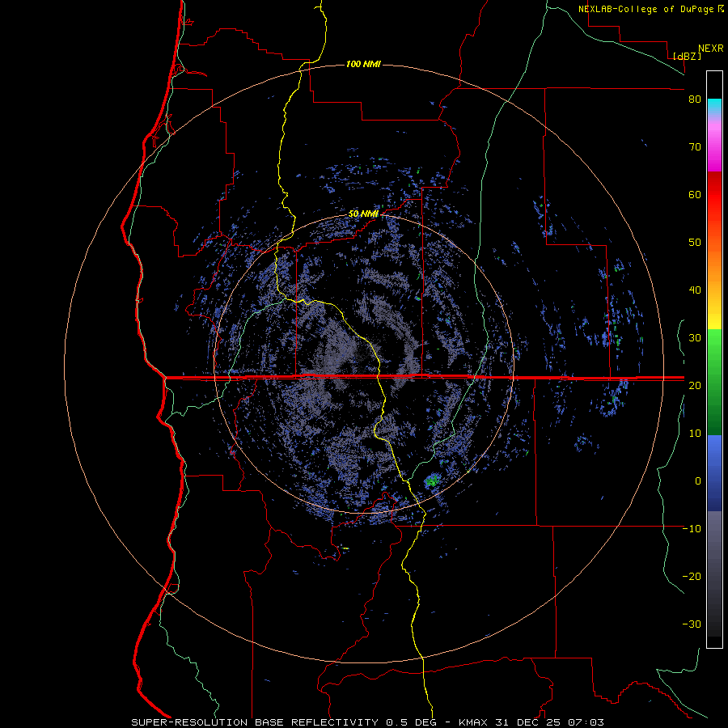Click the -30 value on dBZ scale
Image resolution: width=728 pixels, height=728 pixels.
pyautogui.click(x=692, y=624)
